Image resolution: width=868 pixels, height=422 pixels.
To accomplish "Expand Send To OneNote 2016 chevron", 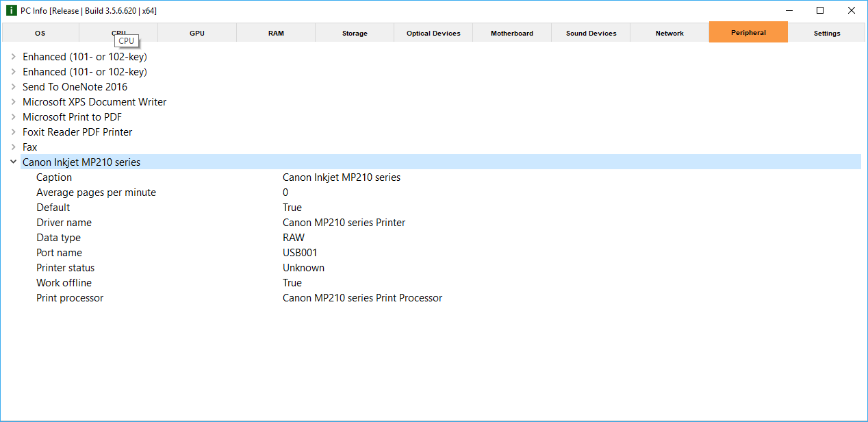I will (14, 87).
